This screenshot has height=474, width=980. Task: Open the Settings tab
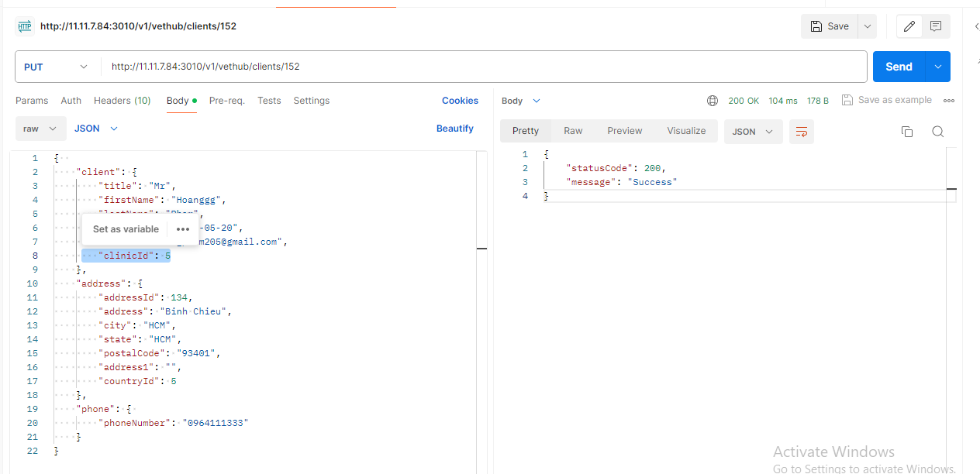[312, 101]
